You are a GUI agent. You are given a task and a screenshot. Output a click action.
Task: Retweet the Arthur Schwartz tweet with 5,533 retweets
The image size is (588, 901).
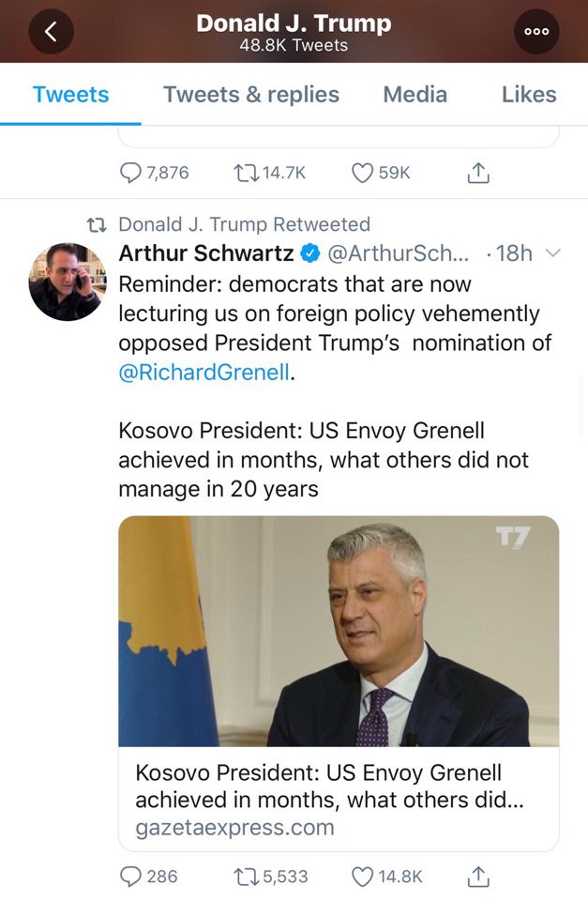pos(247,876)
